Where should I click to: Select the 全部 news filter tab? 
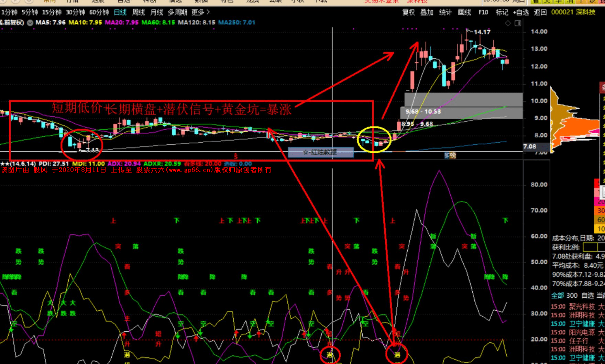558,296
